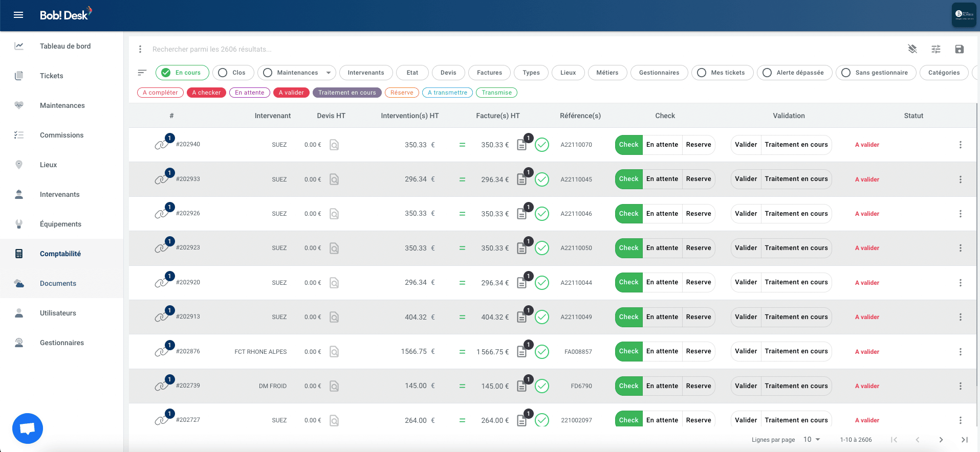Toggle the En cours filter
The image size is (980, 452).
pos(182,73)
